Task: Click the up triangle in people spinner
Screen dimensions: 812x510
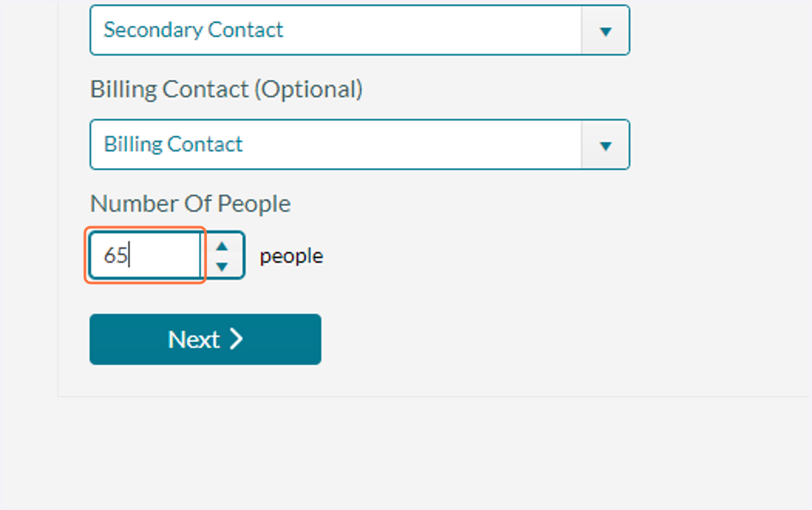Action: click(222, 246)
